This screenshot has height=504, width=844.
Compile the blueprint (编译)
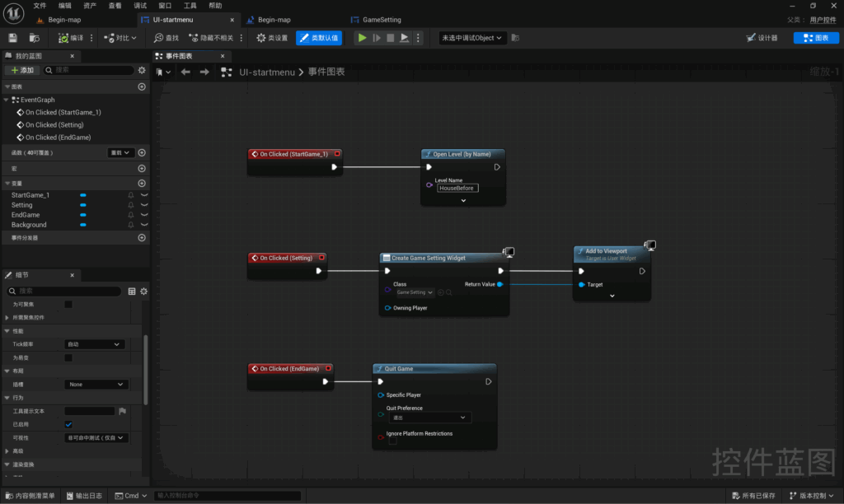71,38
